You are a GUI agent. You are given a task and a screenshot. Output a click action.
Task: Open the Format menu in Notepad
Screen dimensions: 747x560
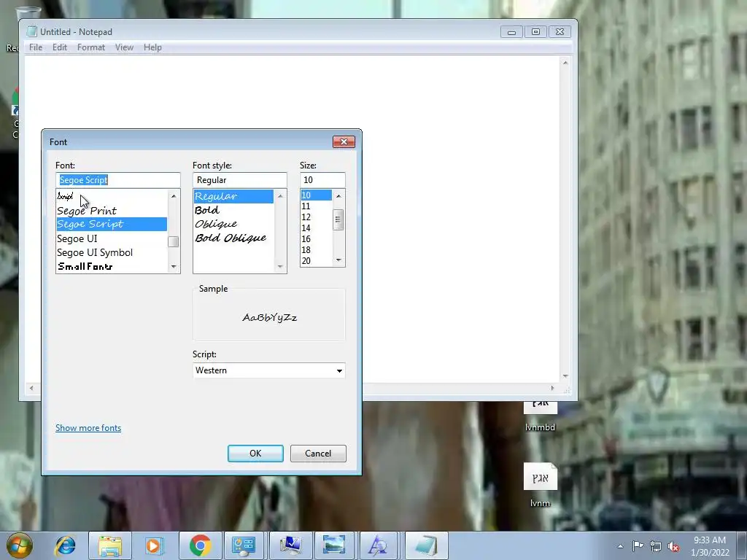[91, 47]
